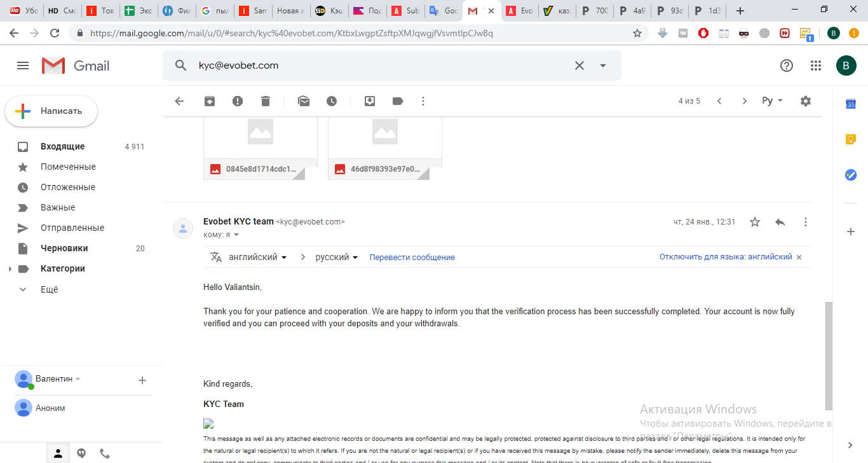Image resolution: width=868 pixels, height=463 pixels.
Task: Select the Hangouts conversations tab
Action: 81,453
